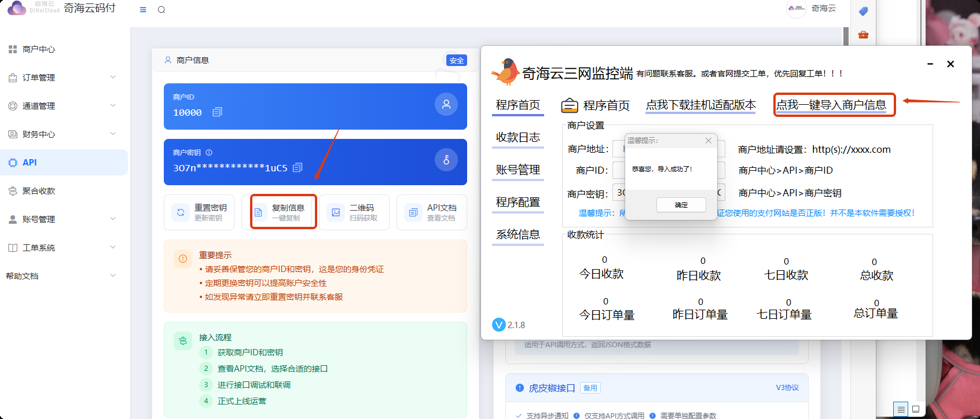Close the 温馨提示 dialog with its X
Viewport: 980px width, 419px height.
click(x=708, y=141)
